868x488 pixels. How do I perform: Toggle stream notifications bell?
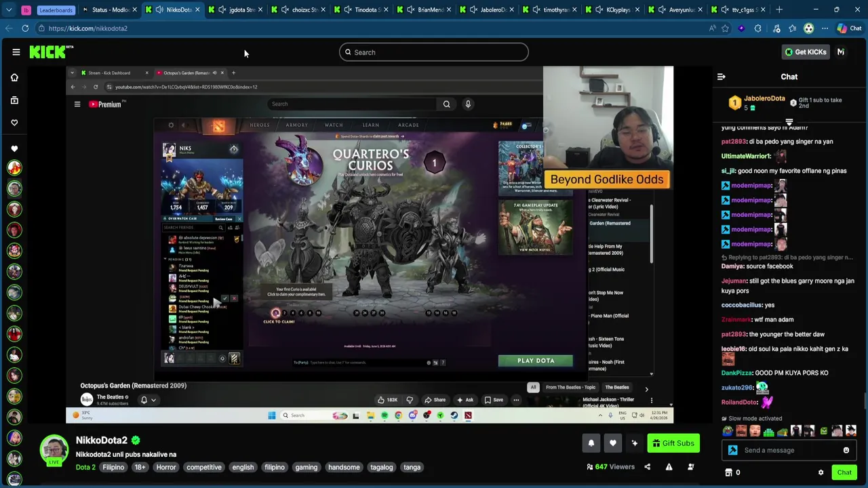(591, 443)
